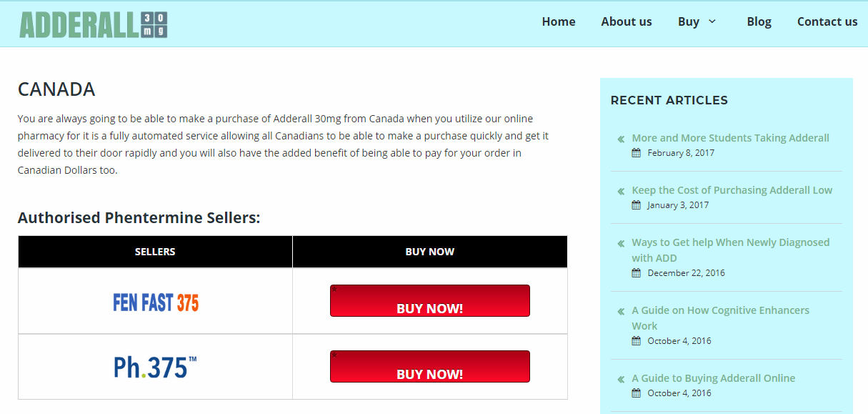Click the double-chevron icon beside 'Guide to Buying Adderall'

(x=621, y=379)
